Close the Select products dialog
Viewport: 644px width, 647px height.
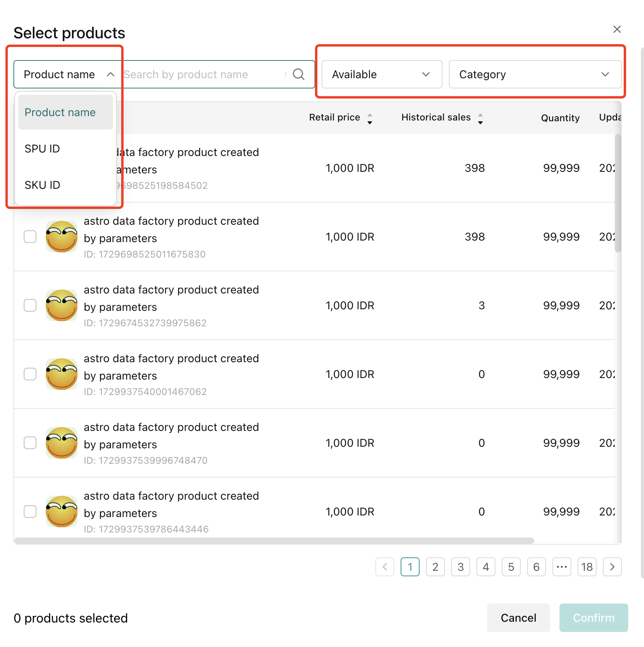[617, 29]
